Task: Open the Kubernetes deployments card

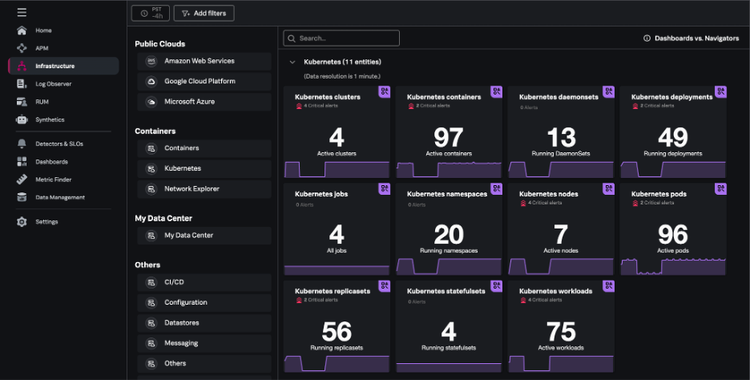Action: point(673,132)
